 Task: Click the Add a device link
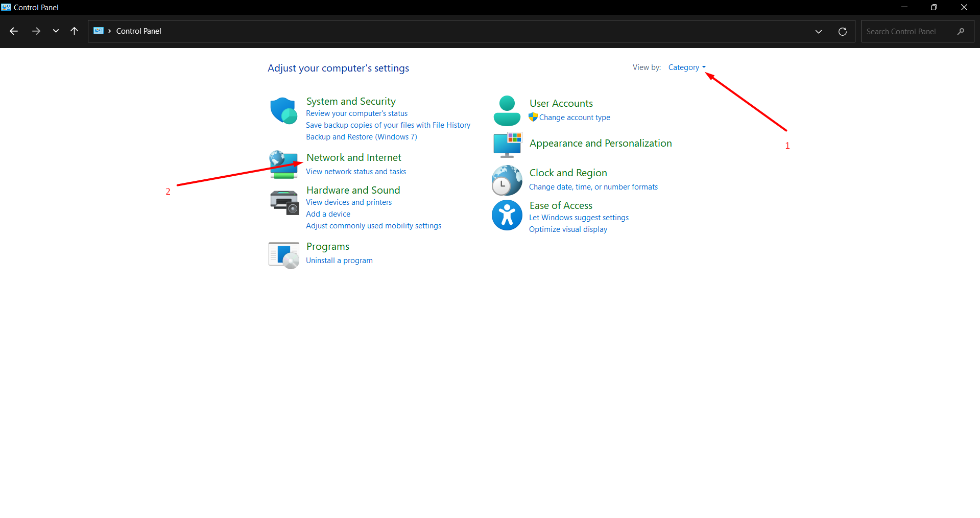(x=328, y=214)
